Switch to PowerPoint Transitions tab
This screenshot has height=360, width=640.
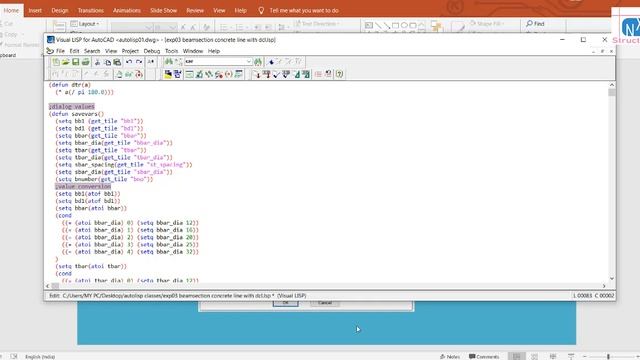pyautogui.click(x=91, y=10)
